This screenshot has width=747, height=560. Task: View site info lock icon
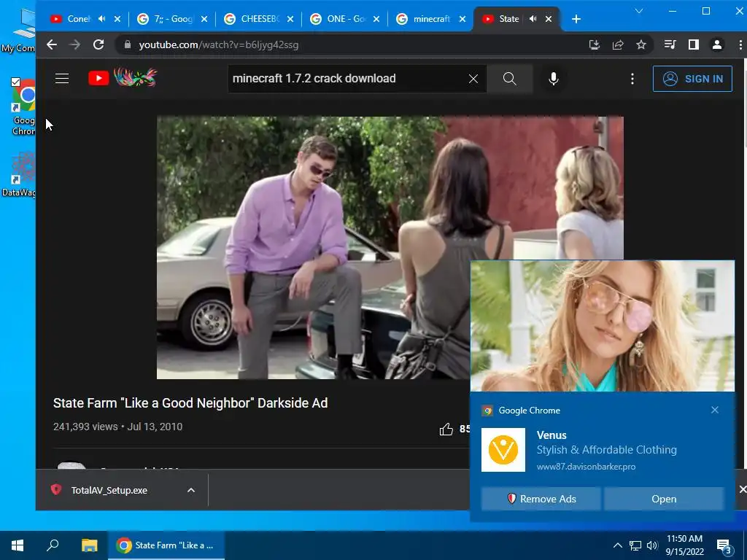pos(127,44)
